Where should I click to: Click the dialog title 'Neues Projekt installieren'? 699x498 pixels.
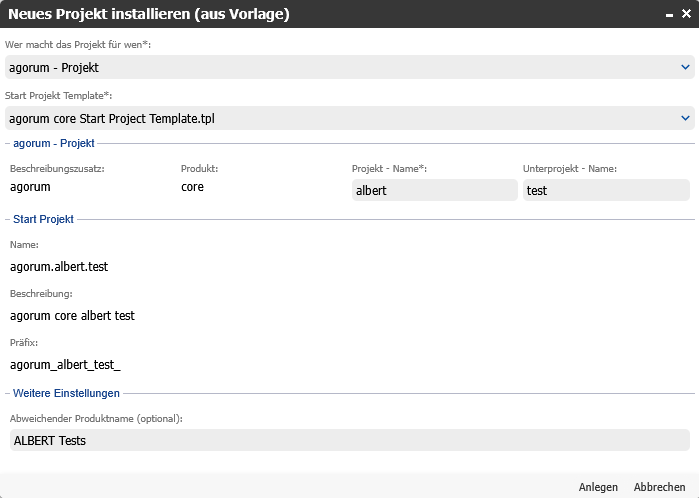149,14
